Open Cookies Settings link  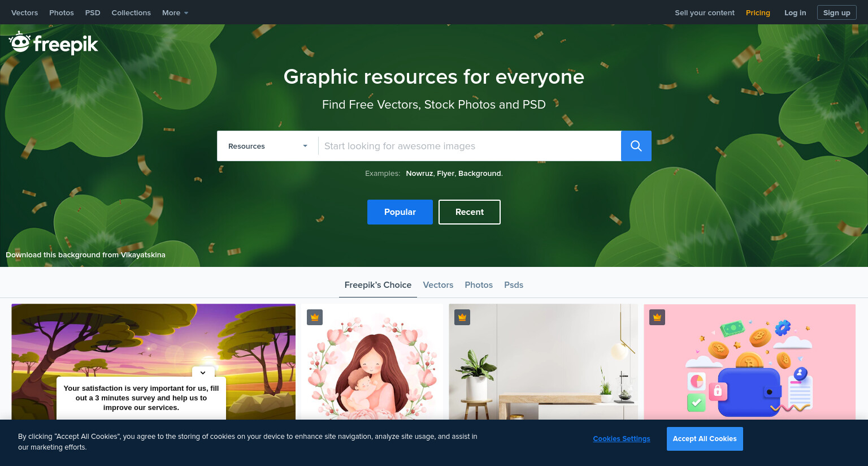(622, 439)
